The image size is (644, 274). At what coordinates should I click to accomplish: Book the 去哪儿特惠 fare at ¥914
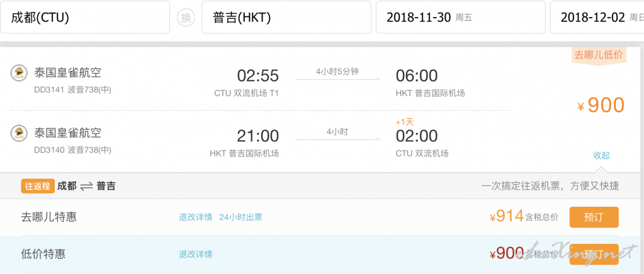(594, 217)
